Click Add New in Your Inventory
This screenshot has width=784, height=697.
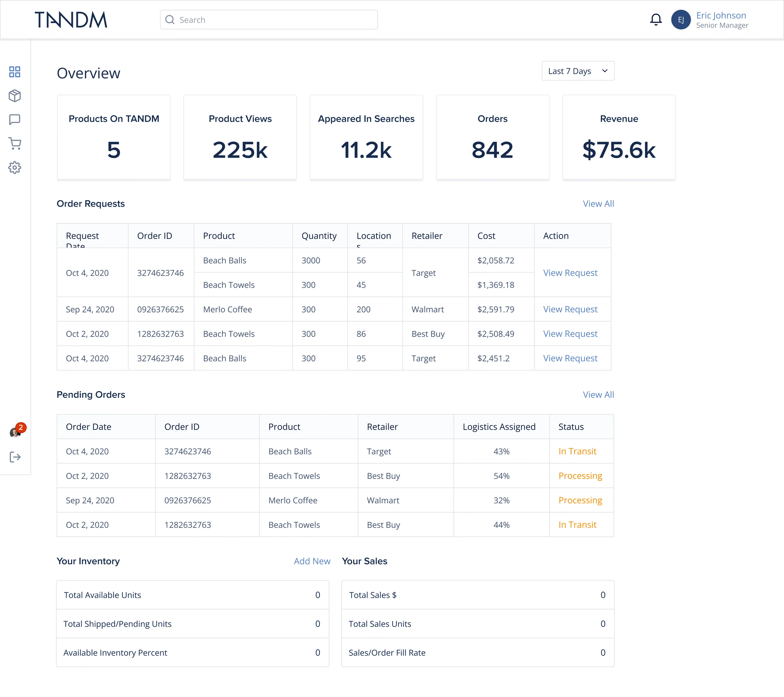(312, 561)
